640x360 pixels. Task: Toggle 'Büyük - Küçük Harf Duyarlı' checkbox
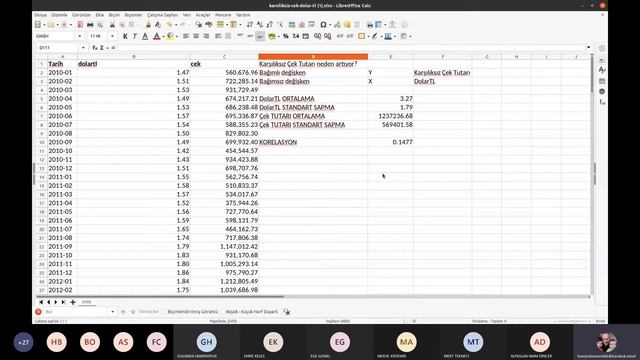coord(223,312)
